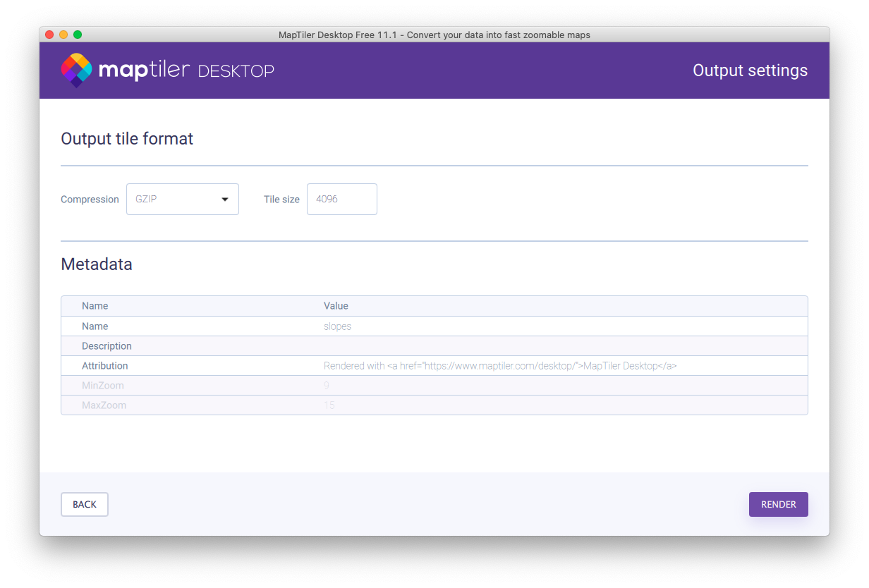Click the Compression dropdown arrow
This screenshot has height=588, width=869.
click(x=225, y=200)
